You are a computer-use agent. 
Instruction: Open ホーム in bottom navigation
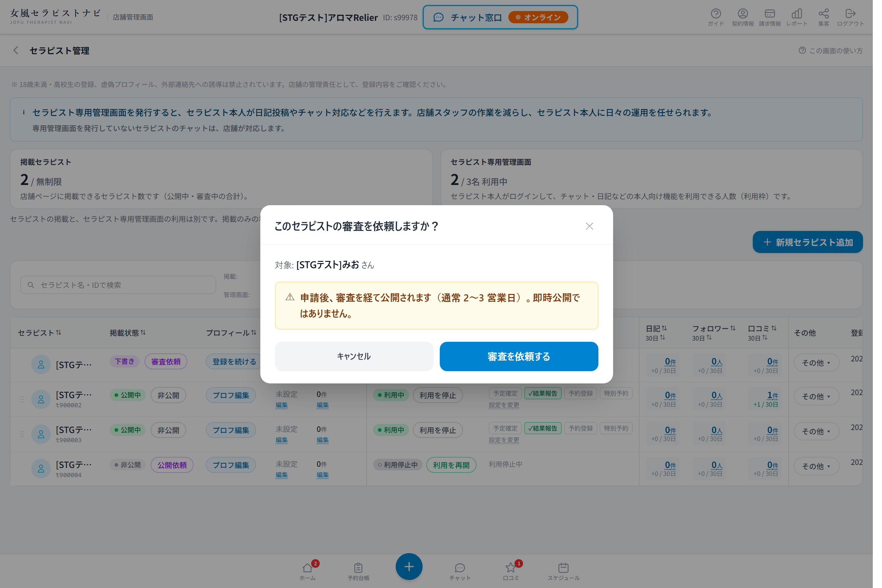pos(307,571)
